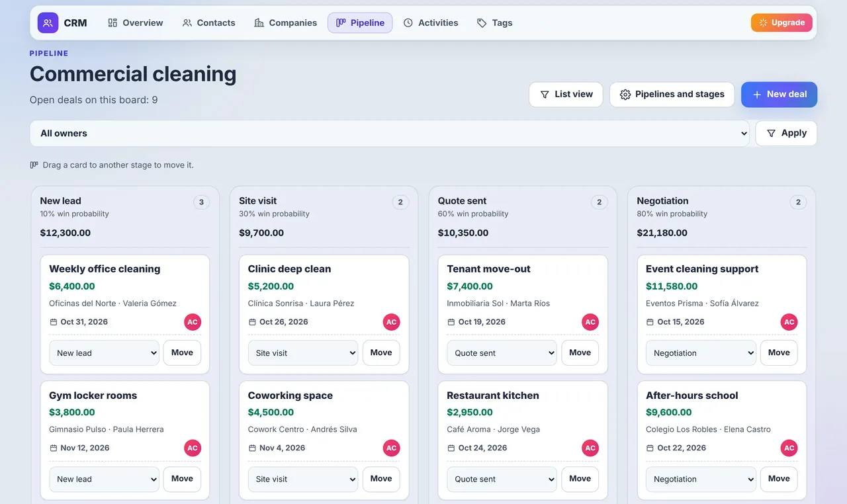
Task: Click the Site visit count badge
Action: coord(400,202)
